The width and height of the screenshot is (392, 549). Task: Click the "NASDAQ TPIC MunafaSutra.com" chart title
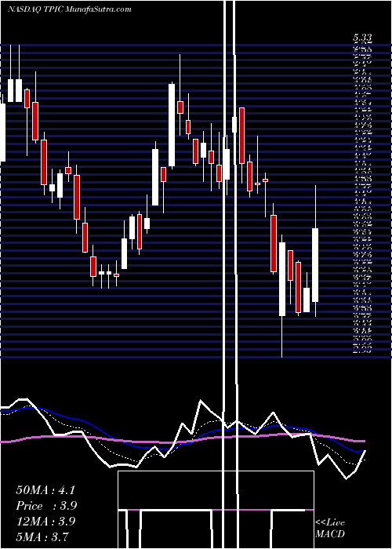click(x=70, y=9)
